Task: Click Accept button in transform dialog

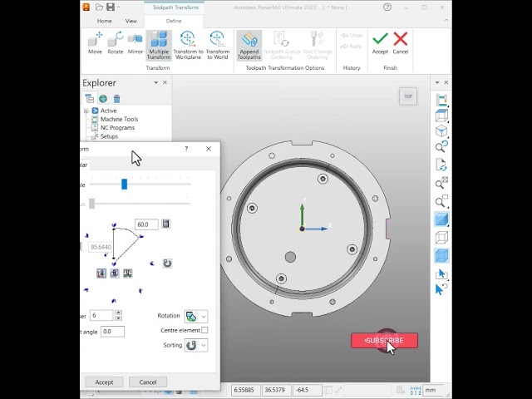Action: click(x=104, y=382)
